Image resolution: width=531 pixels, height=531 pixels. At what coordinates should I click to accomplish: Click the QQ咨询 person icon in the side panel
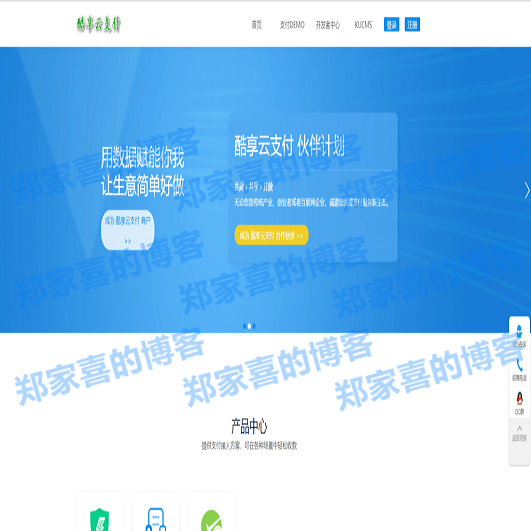[519, 331]
